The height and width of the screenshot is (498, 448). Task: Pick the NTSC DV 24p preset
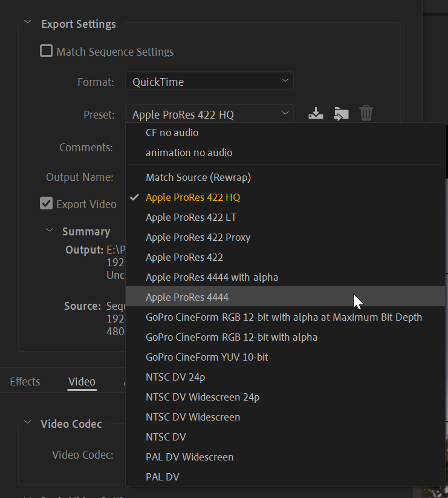pyautogui.click(x=174, y=377)
